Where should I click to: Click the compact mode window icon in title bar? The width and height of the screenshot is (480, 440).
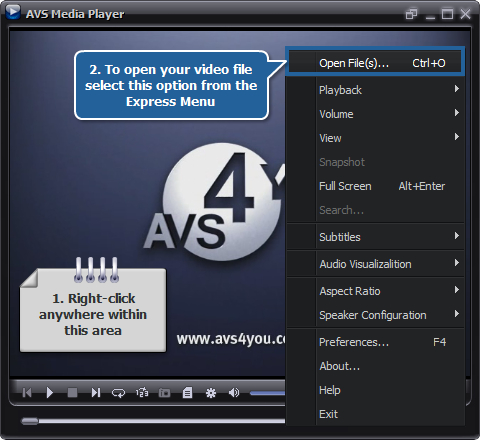click(411, 14)
